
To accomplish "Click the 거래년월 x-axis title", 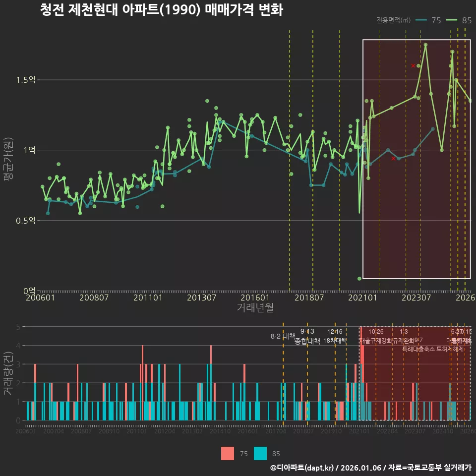I will point(255,307).
